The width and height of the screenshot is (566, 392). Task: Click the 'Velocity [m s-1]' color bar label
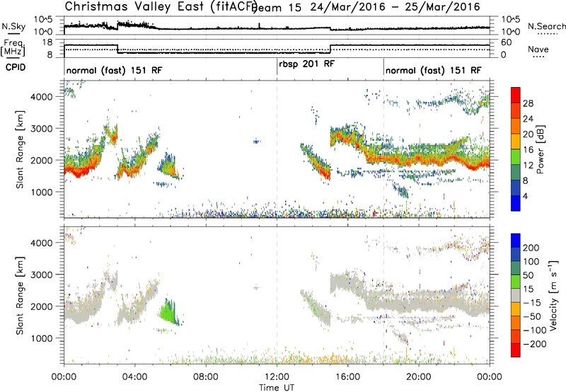pos(553,295)
